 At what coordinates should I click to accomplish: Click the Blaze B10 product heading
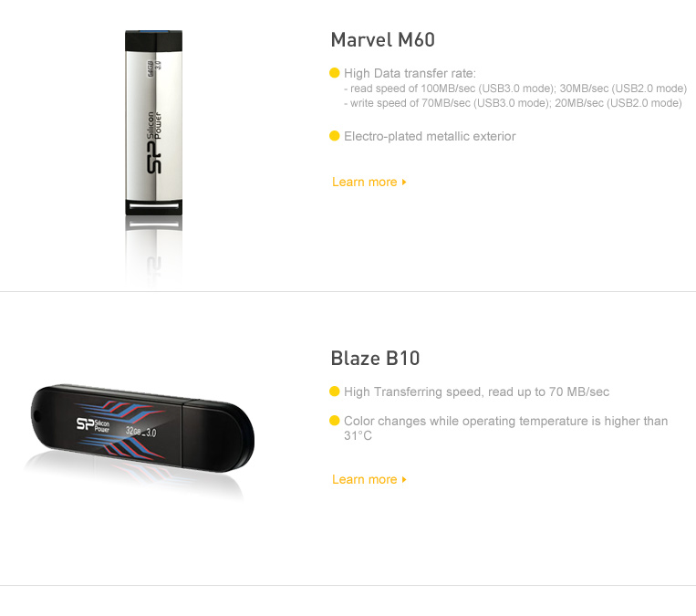coord(375,359)
